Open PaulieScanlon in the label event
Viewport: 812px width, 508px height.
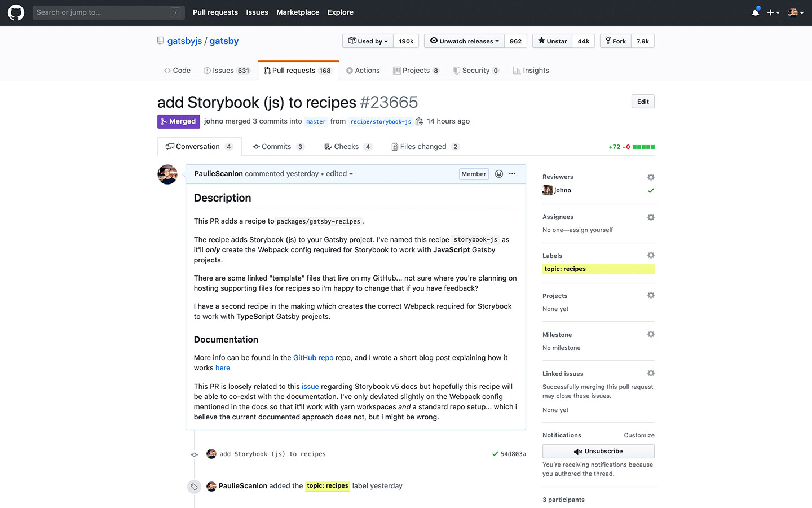pyautogui.click(x=242, y=486)
